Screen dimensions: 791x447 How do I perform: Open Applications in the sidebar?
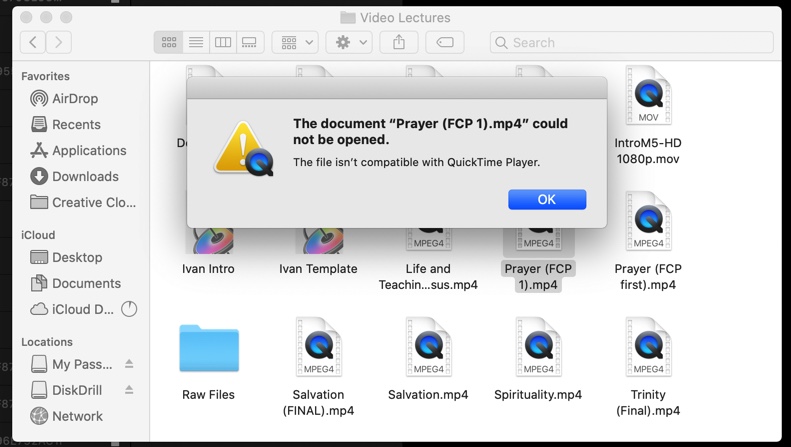tap(78, 150)
